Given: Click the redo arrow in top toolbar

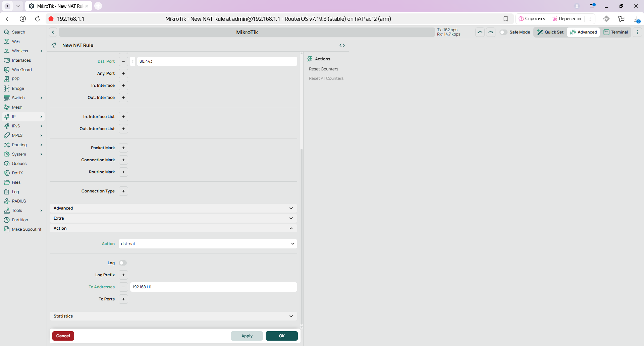Looking at the screenshot, I should tap(491, 32).
